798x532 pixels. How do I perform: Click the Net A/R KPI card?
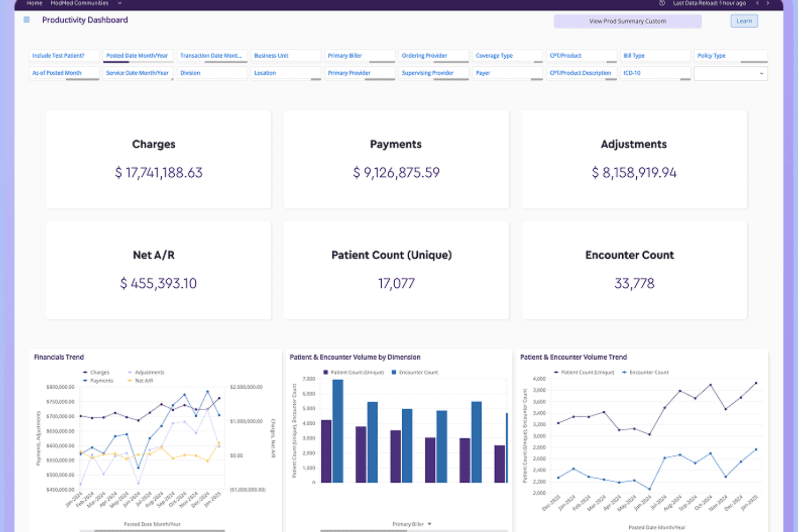click(x=159, y=270)
